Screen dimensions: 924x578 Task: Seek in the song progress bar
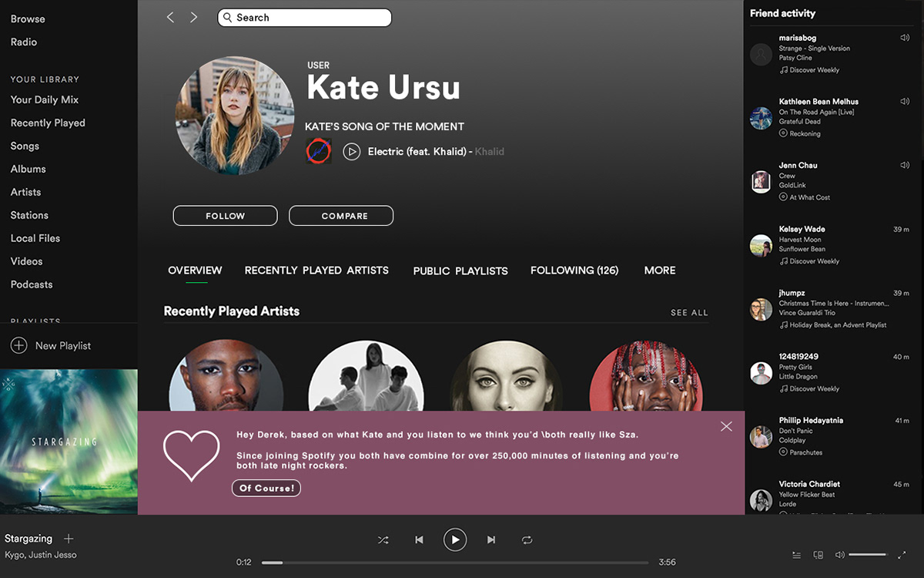coord(455,563)
